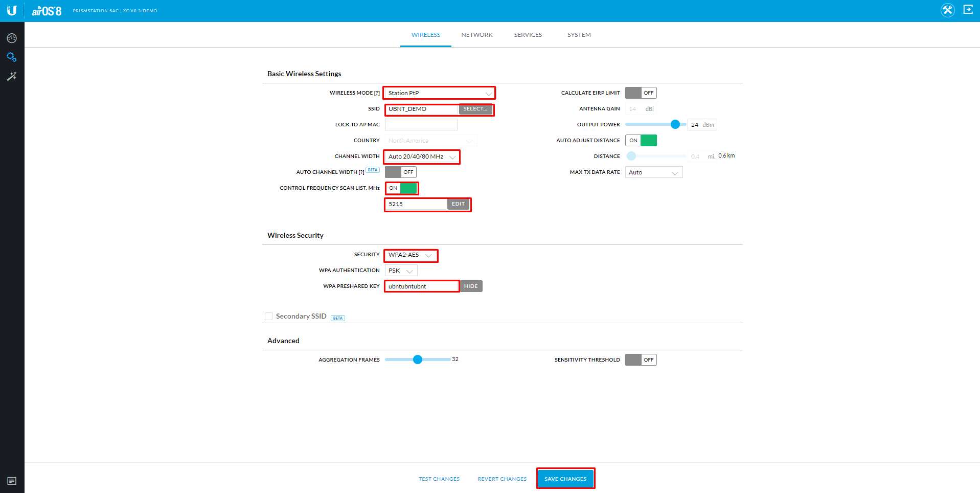Disable Auto Adjust Distance switch
980x493 pixels.
pyautogui.click(x=641, y=141)
